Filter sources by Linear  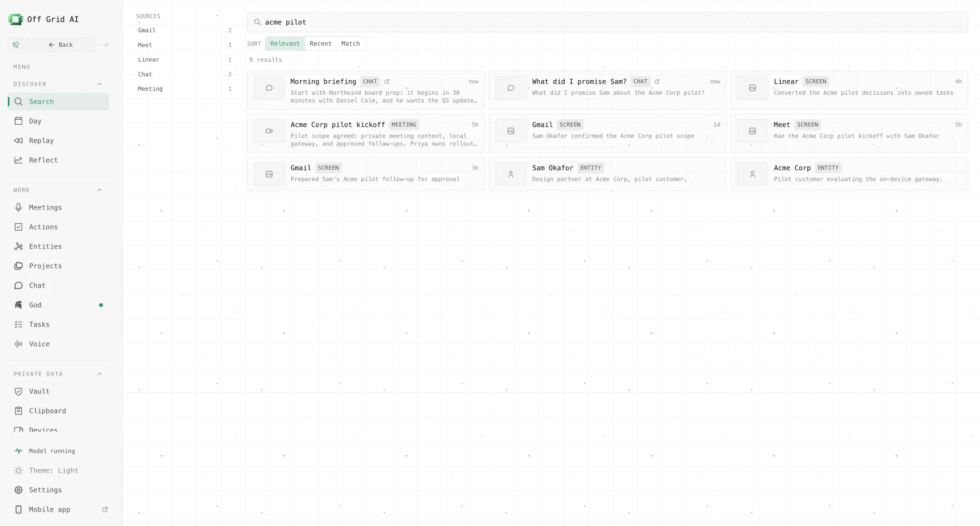coord(184,60)
